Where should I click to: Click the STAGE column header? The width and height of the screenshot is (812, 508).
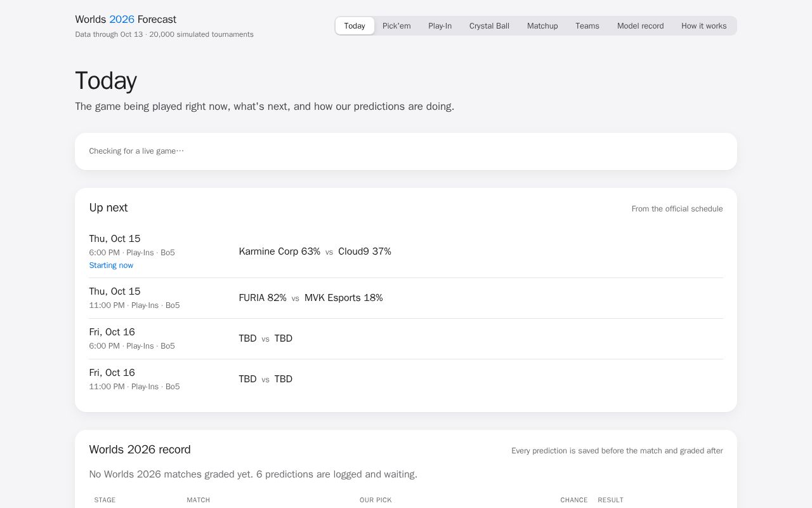(105, 500)
